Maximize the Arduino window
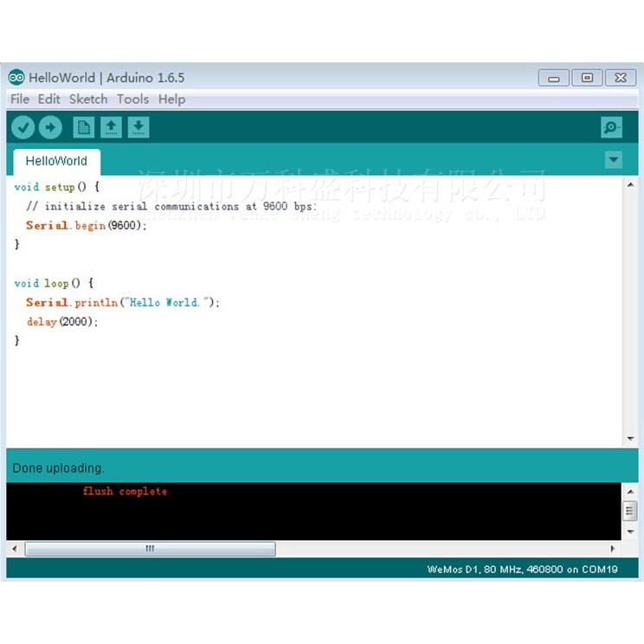The width and height of the screenshot is (644, 644). 588,78
